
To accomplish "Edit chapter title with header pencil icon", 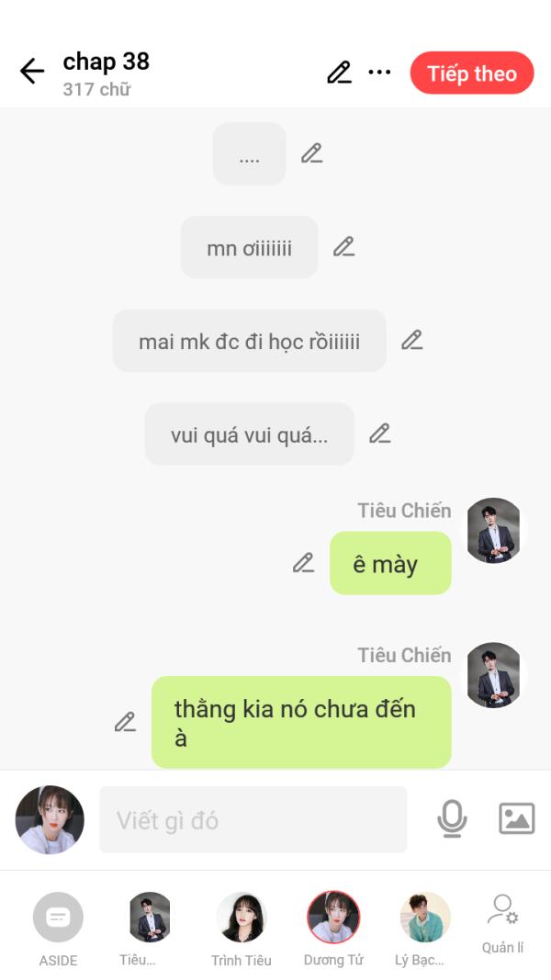I will coord(339,73).
